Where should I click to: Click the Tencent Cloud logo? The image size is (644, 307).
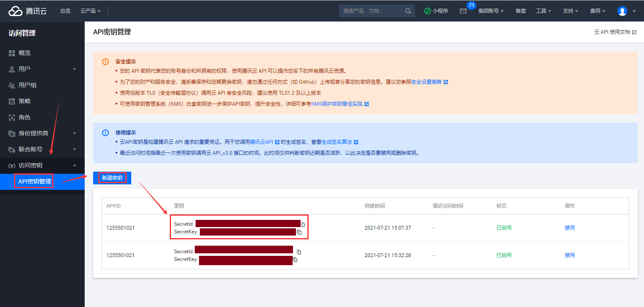tap(28, 11)
